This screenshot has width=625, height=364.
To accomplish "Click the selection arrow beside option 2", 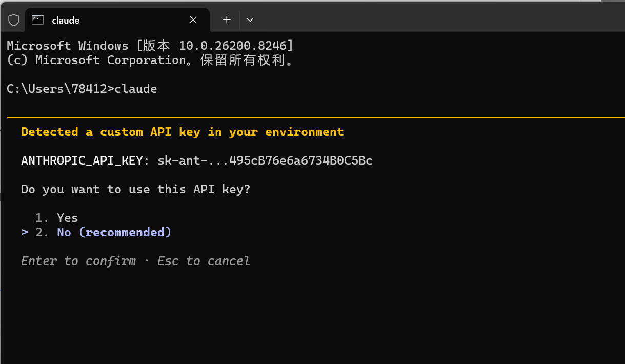I will tap(25, 232).
